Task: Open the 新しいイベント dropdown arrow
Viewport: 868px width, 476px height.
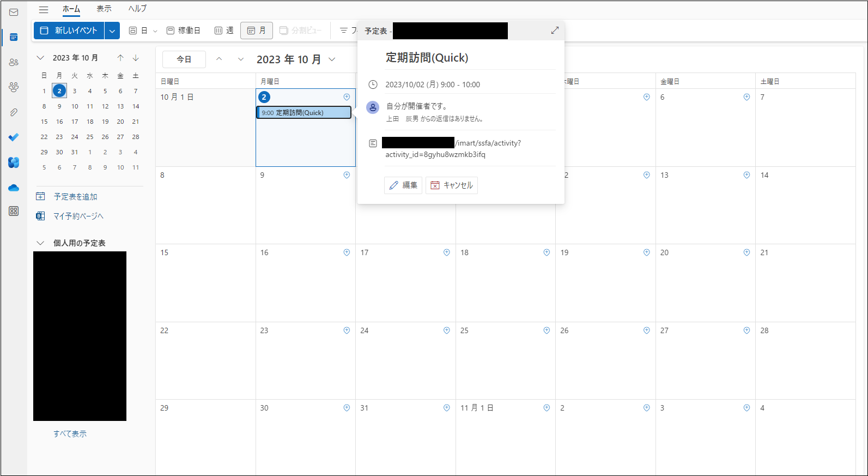Action: pyautogui.click(x=112, y=31)
